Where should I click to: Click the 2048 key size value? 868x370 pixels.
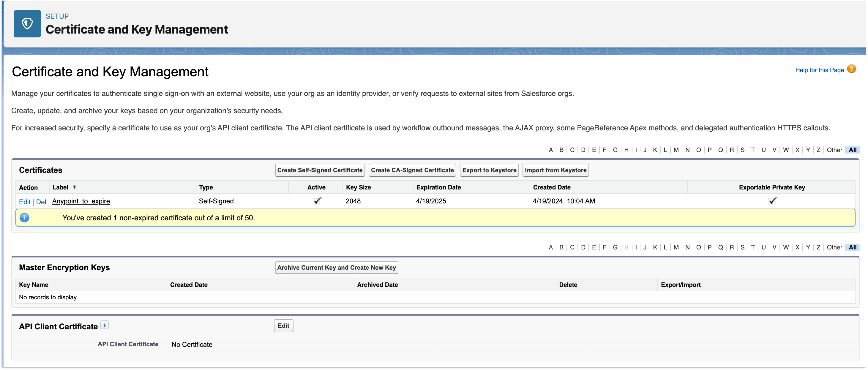pos(353,201)
